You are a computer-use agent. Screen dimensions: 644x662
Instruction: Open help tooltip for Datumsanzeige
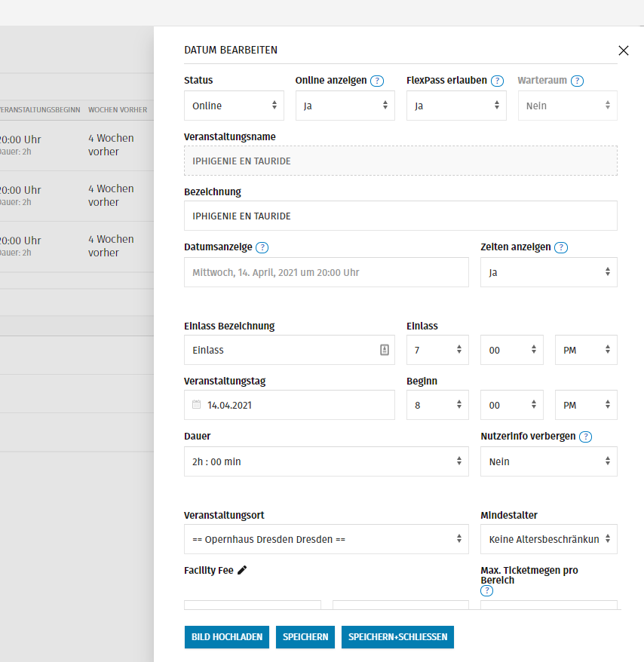[x=262, y=247]
